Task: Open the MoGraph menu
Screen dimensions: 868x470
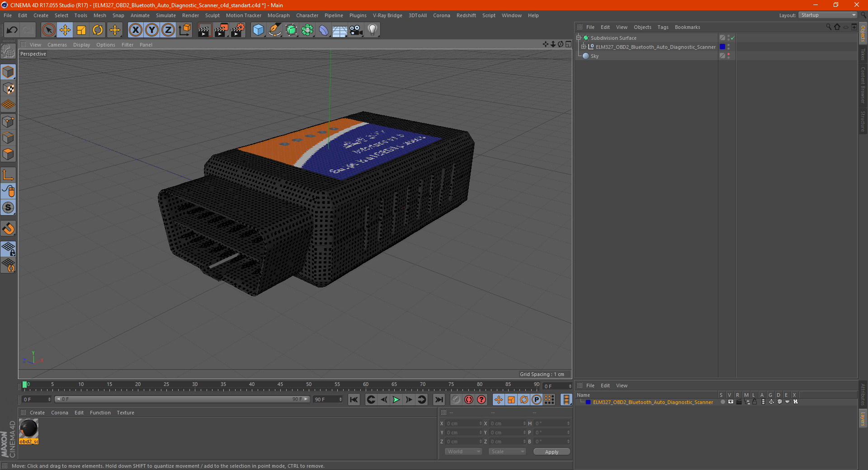Action: click(278, 15)
